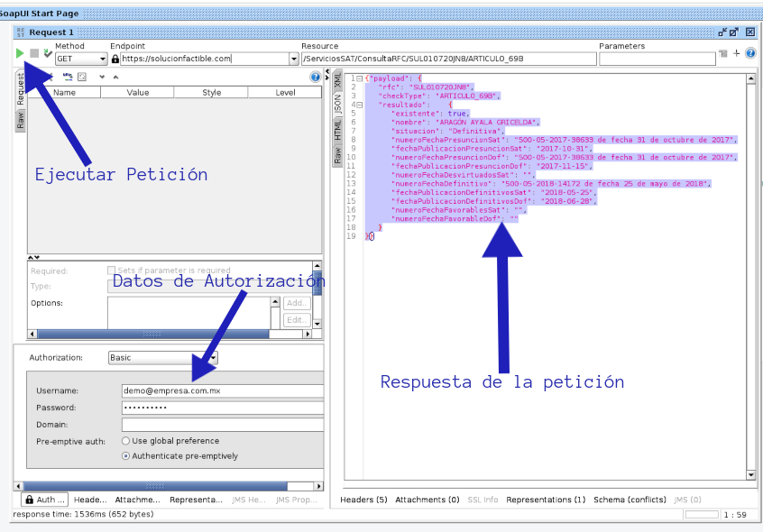
Task: Enable the 'Sets if parameter is required' checkbox
Action: tap(112, 270)
